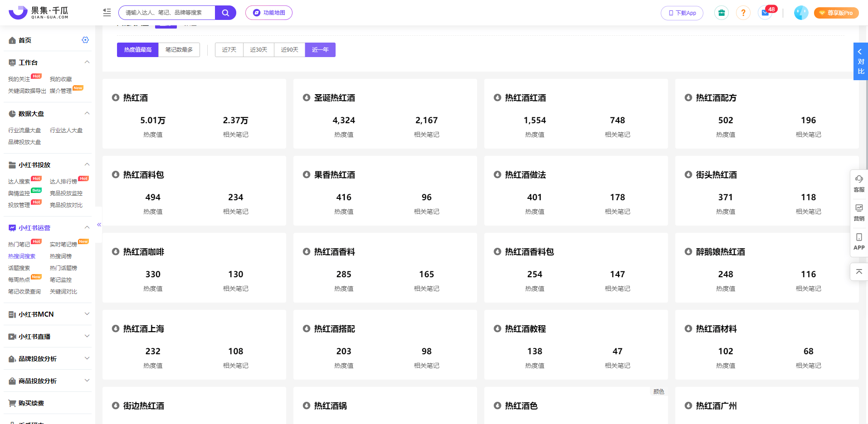Click the 尊享版Pro badge button
Image resolution: width=868 pixels, height=424 pixels.
(x=836, y=13)
